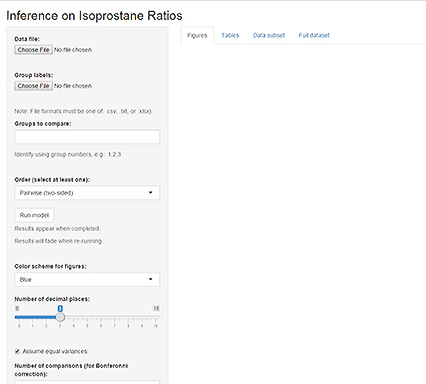Screen dimensions: 426x384
Task: Click the Groups to compare input field
Action: click(87, 137)
